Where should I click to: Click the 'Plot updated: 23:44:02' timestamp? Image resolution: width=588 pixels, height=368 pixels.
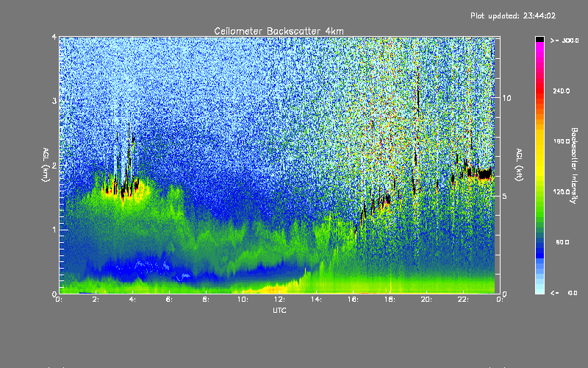click(x=513, y=15)
